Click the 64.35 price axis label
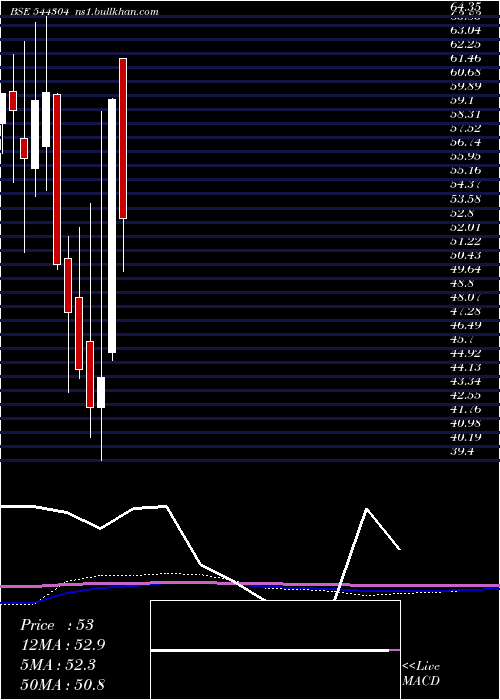 (465, 6)
